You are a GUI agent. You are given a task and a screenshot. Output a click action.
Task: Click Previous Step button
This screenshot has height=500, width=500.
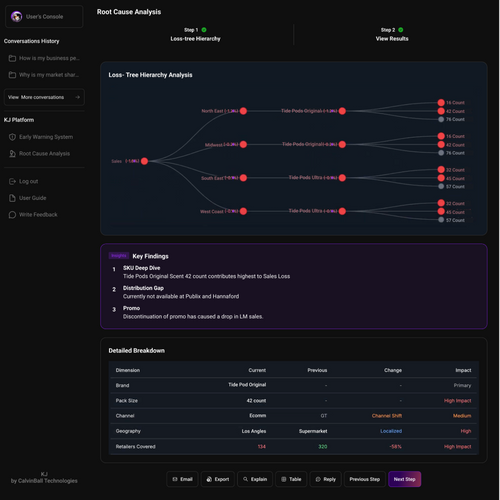click(x=365, y=479)
